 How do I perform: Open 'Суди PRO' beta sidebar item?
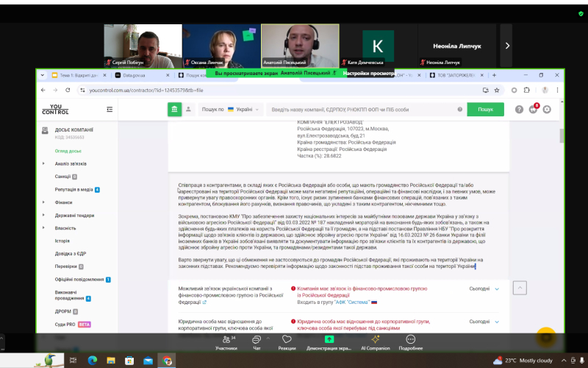[x=72, y=325]
